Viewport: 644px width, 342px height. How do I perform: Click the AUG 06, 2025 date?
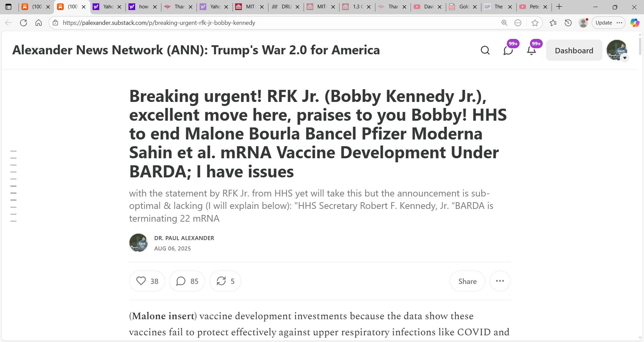coord(172,248)
